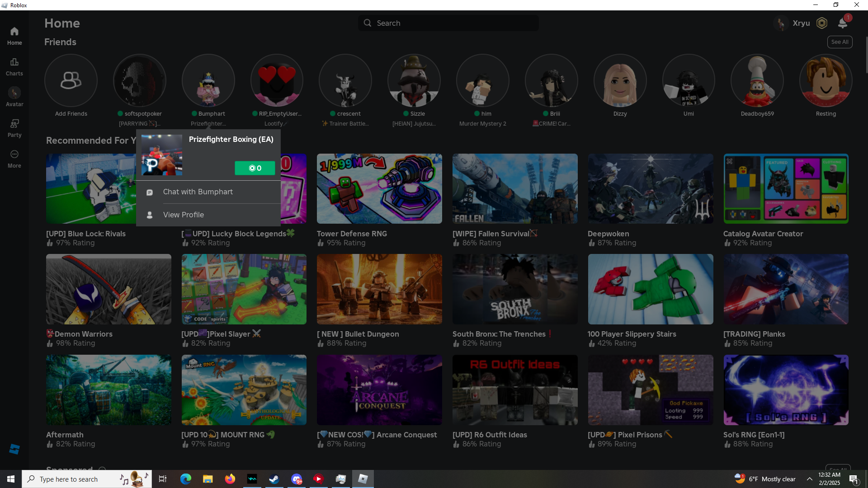The width and height of the screenshot is (868, 488).
Task: Open Steam from the Windows taskbar
Action: (274, 479)
